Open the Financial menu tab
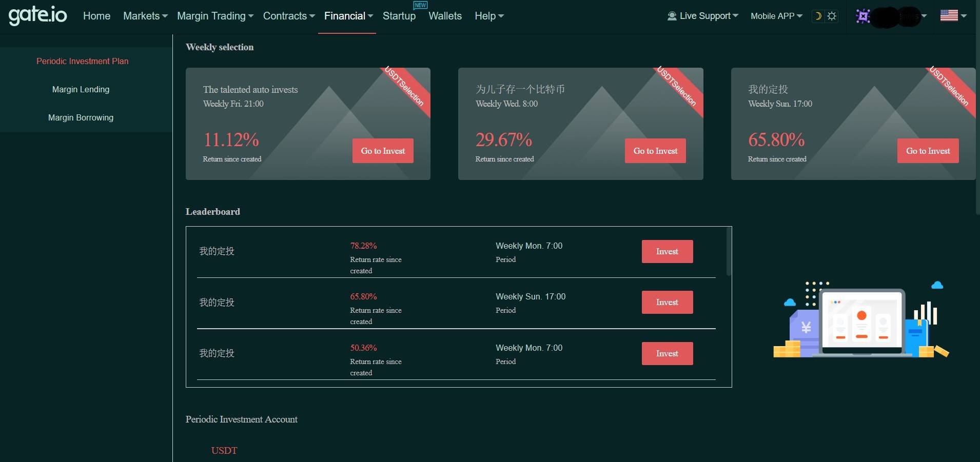 click(x=348, y=16)
